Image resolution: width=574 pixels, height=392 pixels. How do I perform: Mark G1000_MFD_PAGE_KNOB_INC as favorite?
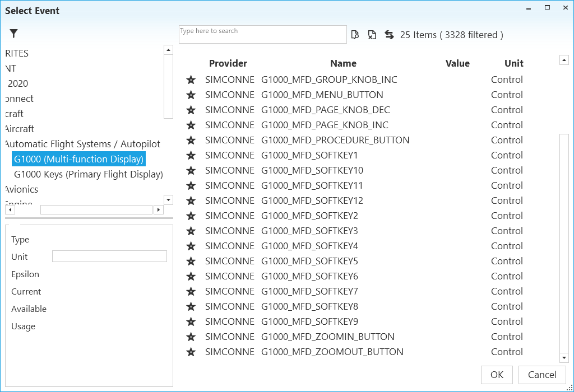coord(191,125)
